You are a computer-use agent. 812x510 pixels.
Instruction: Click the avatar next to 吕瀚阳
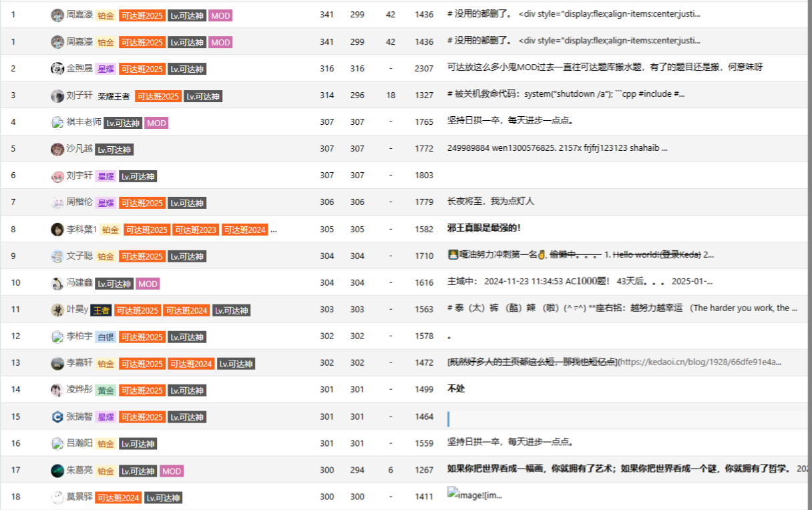pyautogui.click(x=57, y=443)
